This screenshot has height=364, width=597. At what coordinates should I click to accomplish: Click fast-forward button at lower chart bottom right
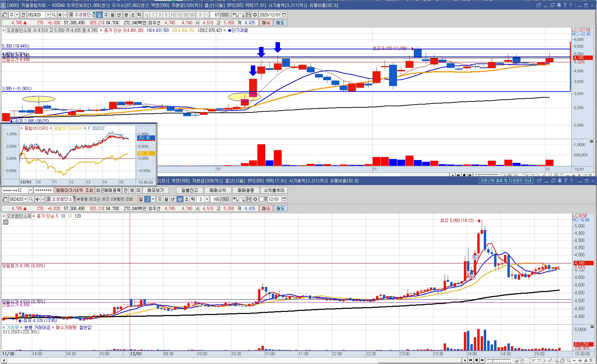click(x=482, y=360)
